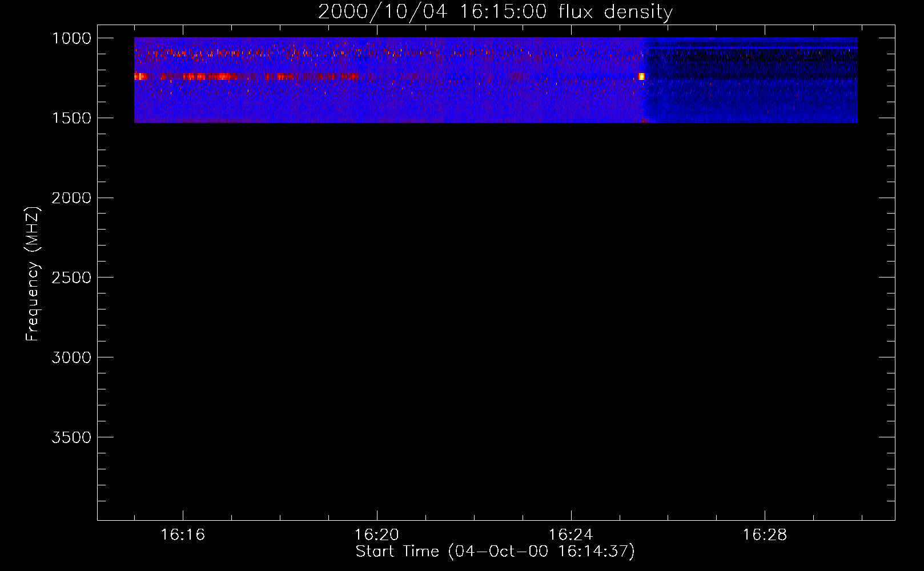
Task: Select the 3500 frequency axis label
Action: click(71, 438)
